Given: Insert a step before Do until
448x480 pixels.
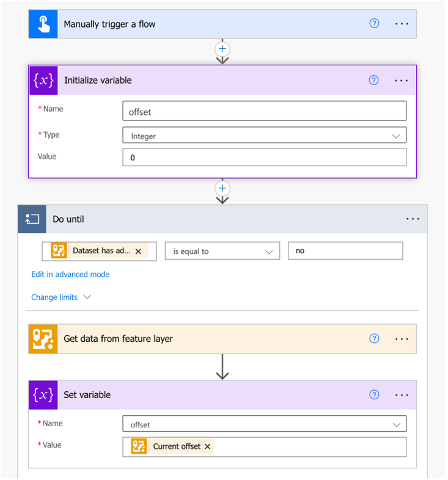Looking at the screenshot, I should (x=222, y=189).
